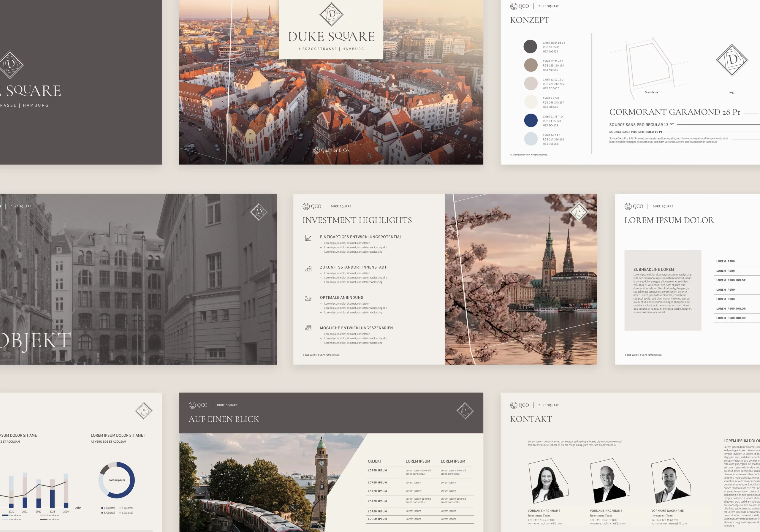Click the diamond badge in Auf einen Blick header
Image resolution: width=760 pixels, height=532 pixels.
(x=465, y=411)
